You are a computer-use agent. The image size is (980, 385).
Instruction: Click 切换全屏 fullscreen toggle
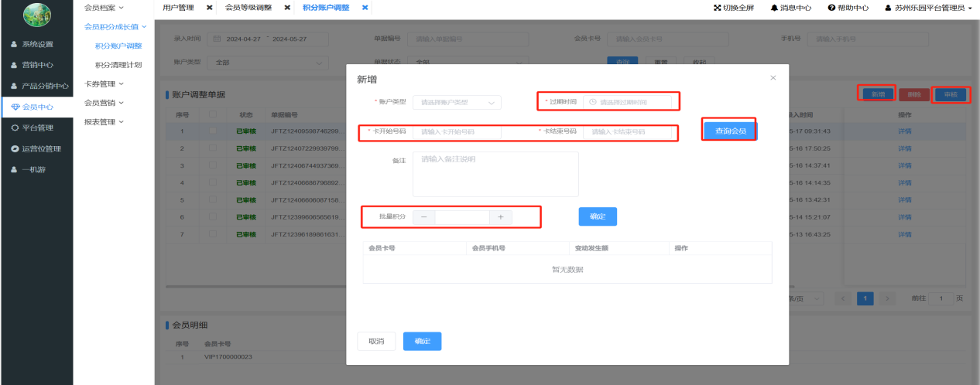732,8
